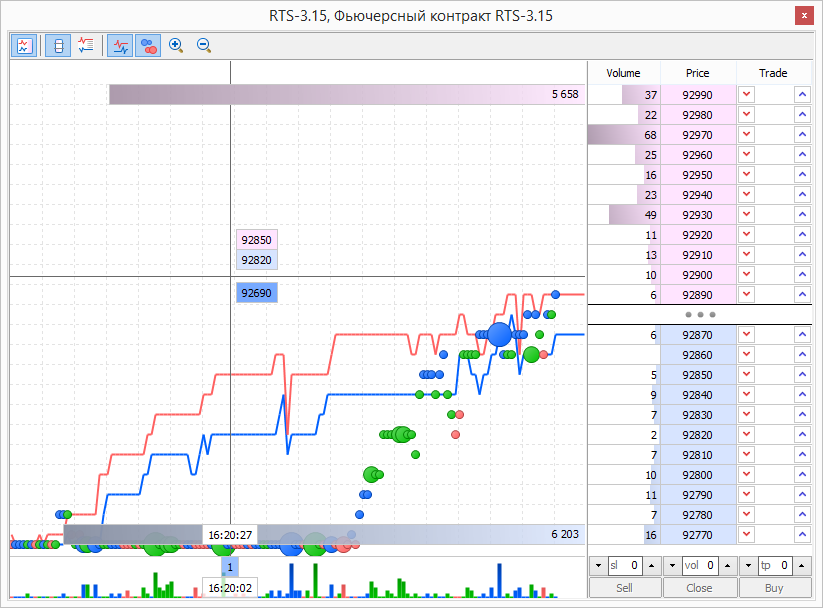Click sell arrow at price 92810
The height and width of the screenshot is (608, 823).
point(746,454)
